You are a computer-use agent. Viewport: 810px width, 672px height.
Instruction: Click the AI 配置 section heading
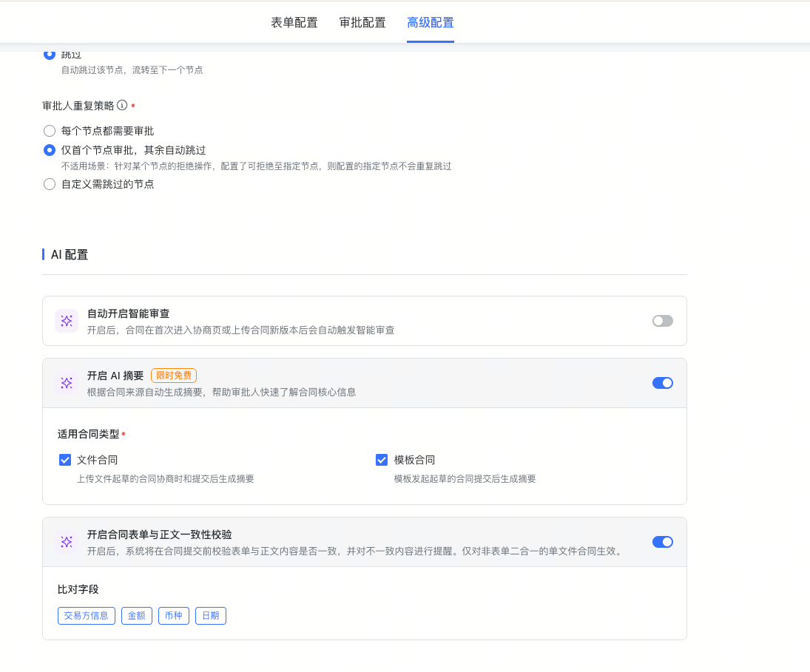(70, 255)
